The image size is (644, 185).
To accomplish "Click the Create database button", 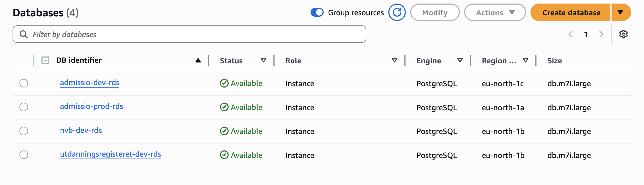I will 571,13.
